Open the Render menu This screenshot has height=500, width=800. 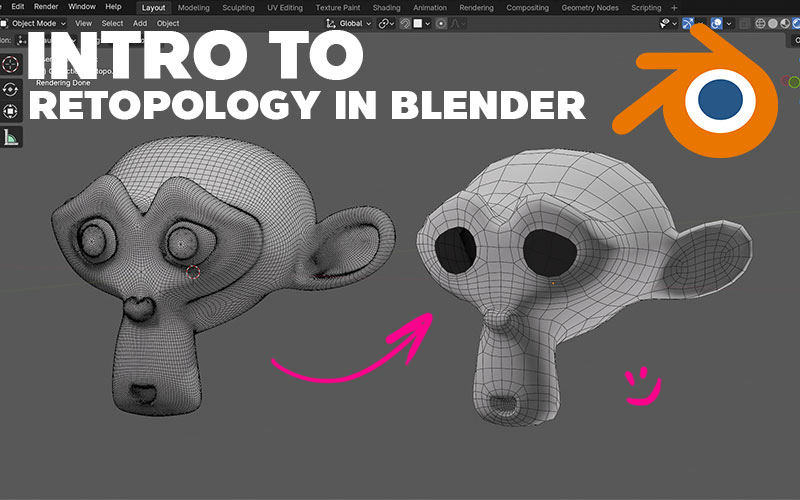click(x=46, y=7)
